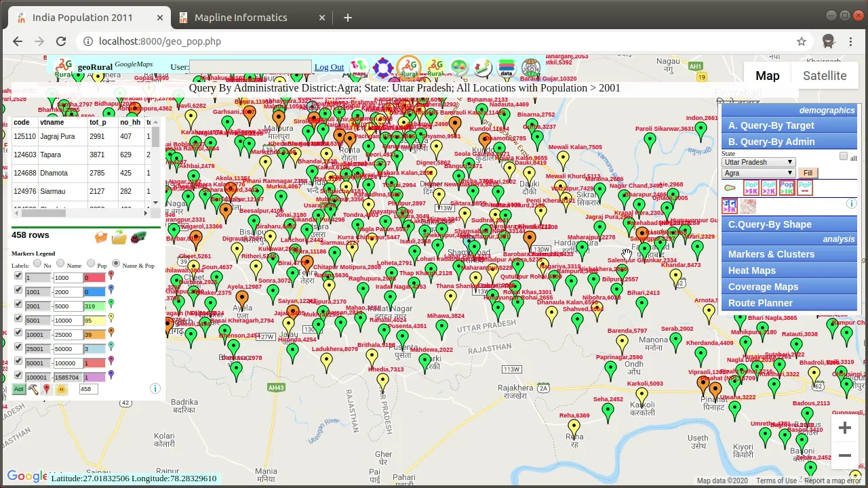Click the red map pin icon beside hammer
Image resolution: width=868 pixels, height=488 pixels.
tap(46, 389)
